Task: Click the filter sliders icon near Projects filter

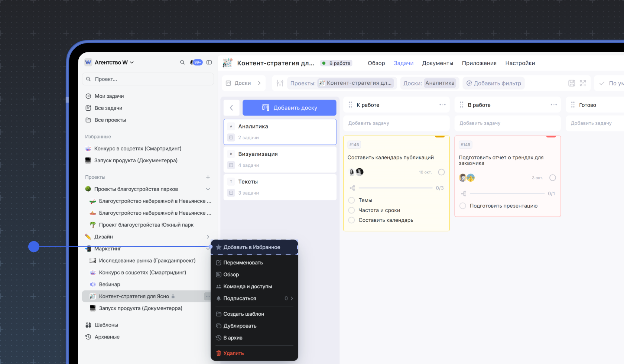Action: [280, 83]
